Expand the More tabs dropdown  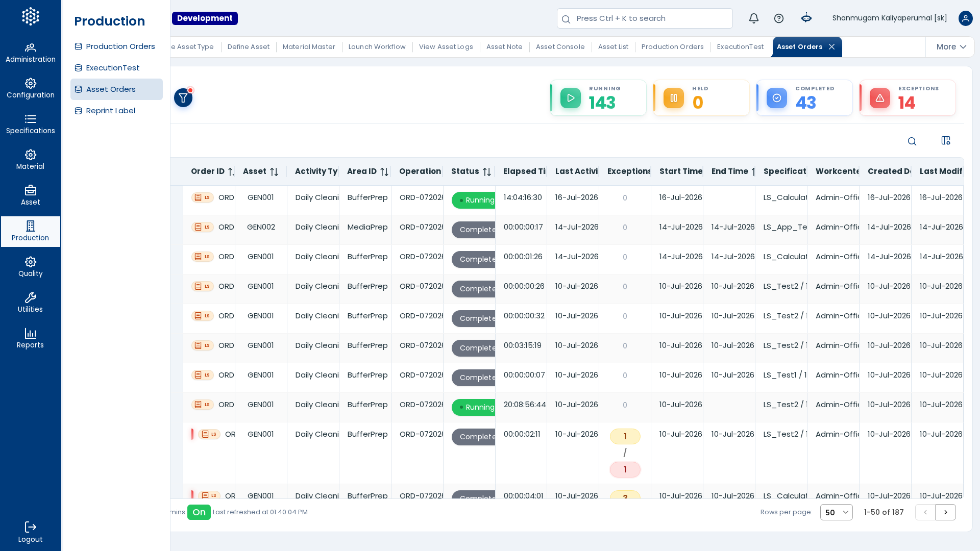click(x=951, y=47)
